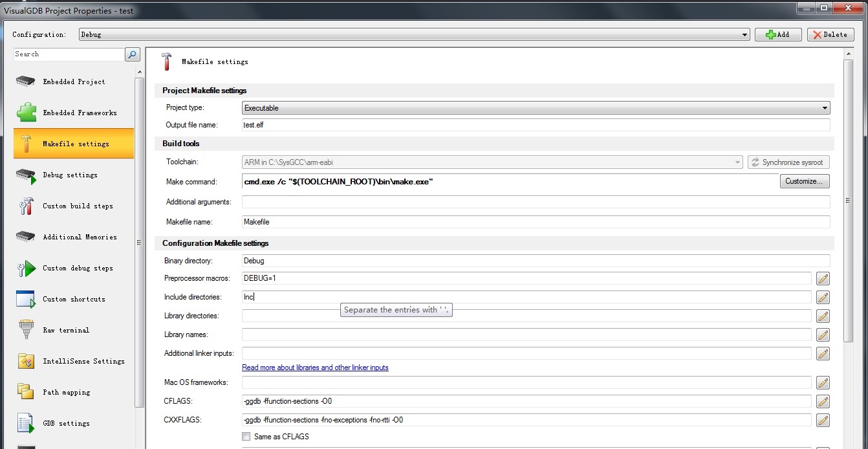Edit Preprocessor macros with pencil icon
Image resolution: width=868 pixels, height=449 pixels.
[x=823, y=279]
